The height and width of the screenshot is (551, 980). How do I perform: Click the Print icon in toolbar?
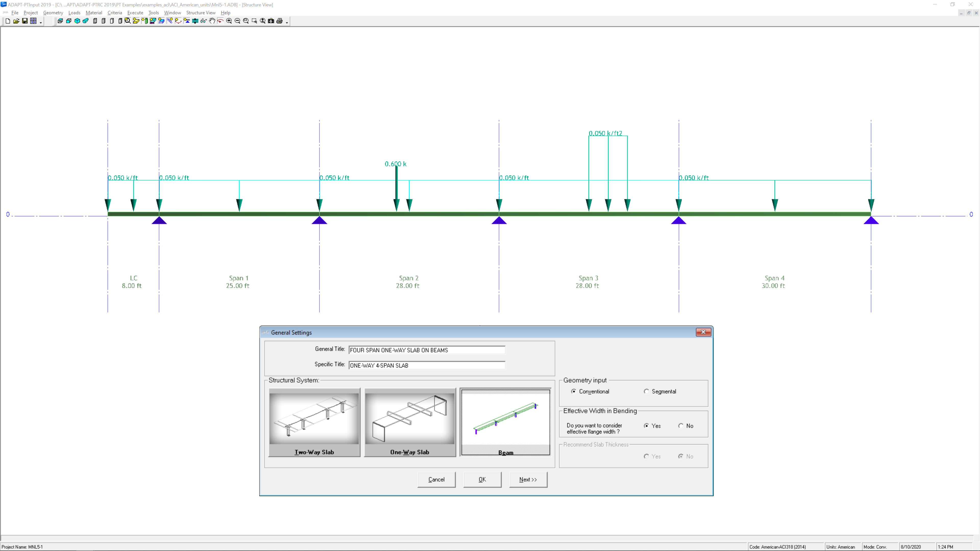coord(280,21)
